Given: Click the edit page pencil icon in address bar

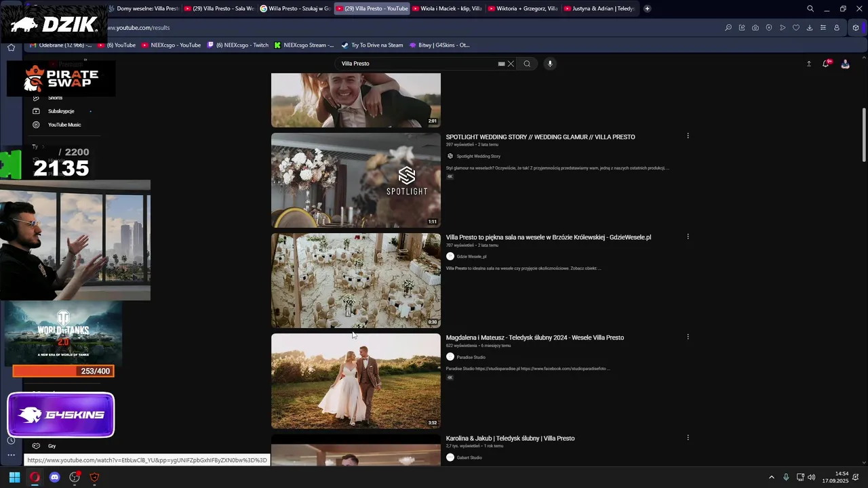Looking at the screenshot, I should point(742,28).
